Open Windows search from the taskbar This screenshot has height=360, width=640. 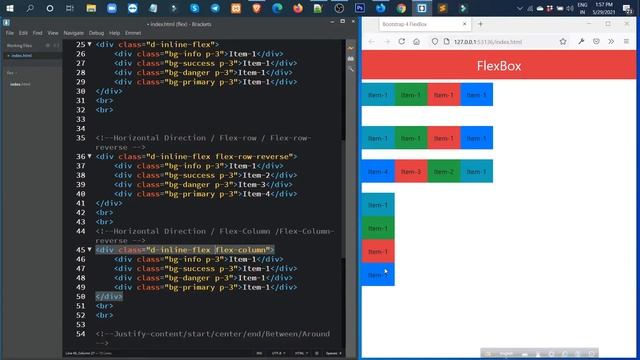click(x=30, y=8)
